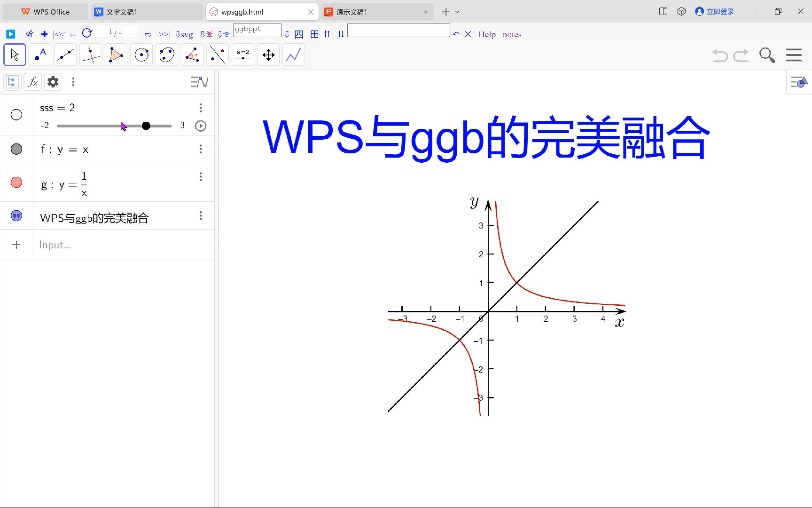The height and width of the screenshot is (508, 812).
Task: Pick the Polygon tool
Action: click(x=116, y=55)
